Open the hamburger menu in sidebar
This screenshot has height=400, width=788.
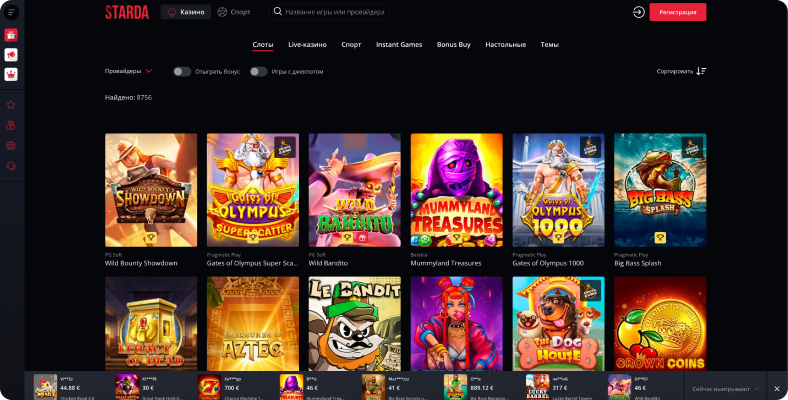pos(11,12)
